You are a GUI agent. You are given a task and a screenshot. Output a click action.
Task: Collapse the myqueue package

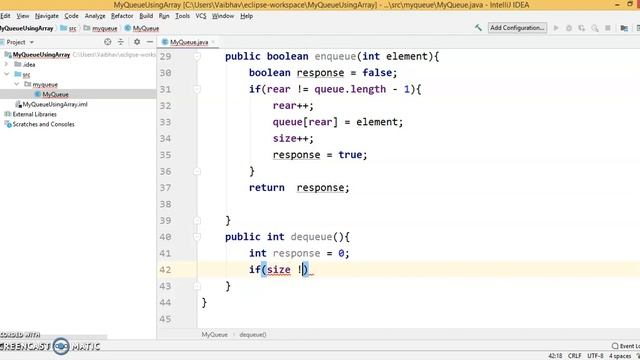[x=17, y=84]
